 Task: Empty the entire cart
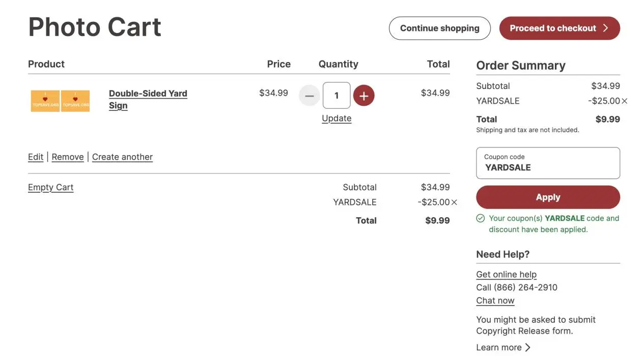[x=50, y=188]
